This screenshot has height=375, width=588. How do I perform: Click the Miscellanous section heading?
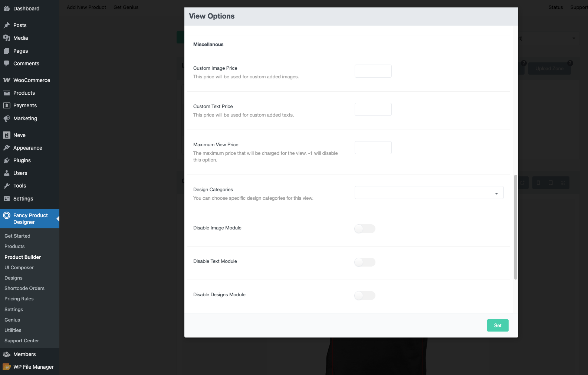[x=208, y=44]
